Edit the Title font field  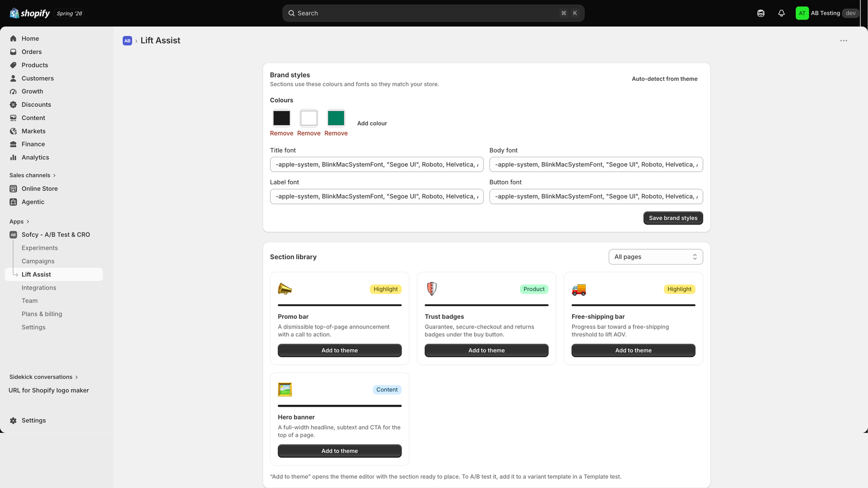pos(376,164)
